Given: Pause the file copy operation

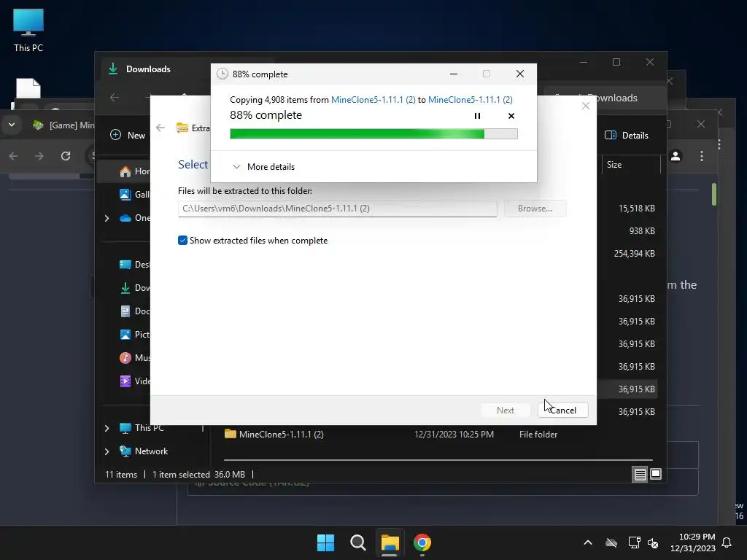Looking at the screenshot, I should 477,116.
